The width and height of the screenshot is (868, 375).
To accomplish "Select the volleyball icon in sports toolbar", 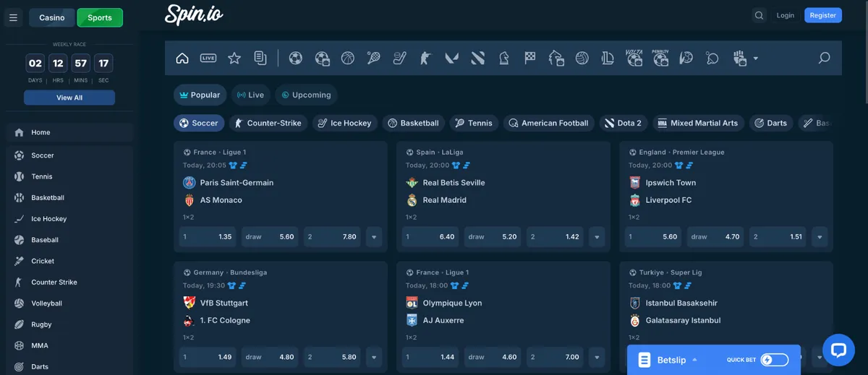I will click(x=582, y=58).
